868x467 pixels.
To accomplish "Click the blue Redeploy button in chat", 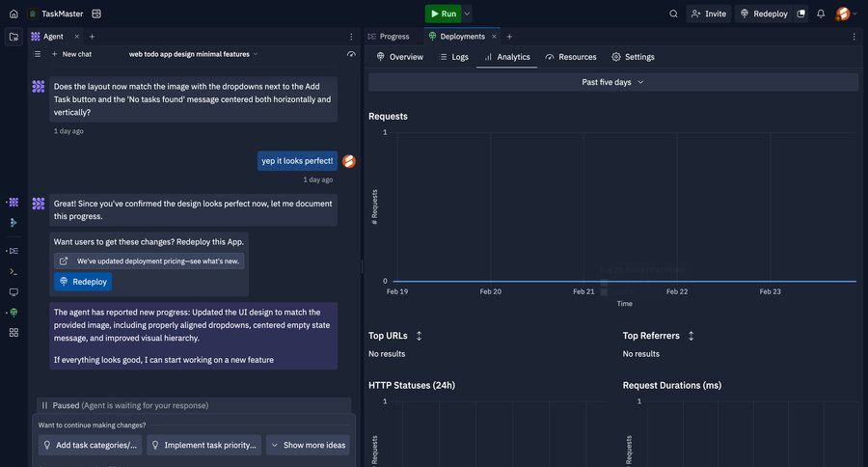I will [83, 282].
